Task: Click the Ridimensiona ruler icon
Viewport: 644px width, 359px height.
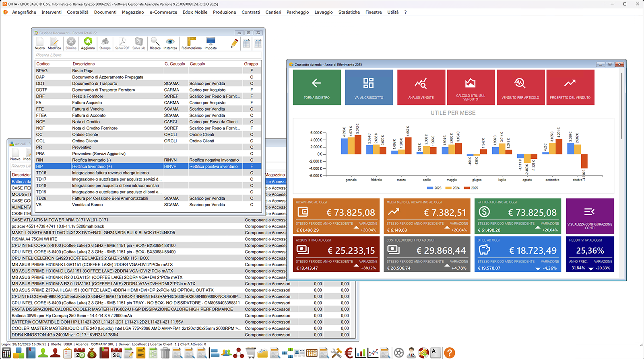Action: (192, 43)
